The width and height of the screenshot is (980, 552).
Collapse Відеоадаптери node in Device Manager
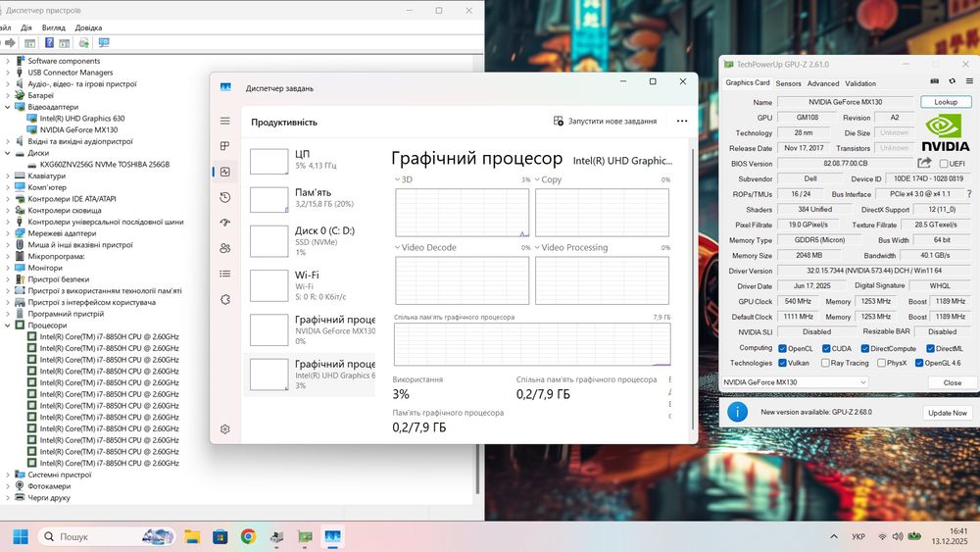[8, 107]
